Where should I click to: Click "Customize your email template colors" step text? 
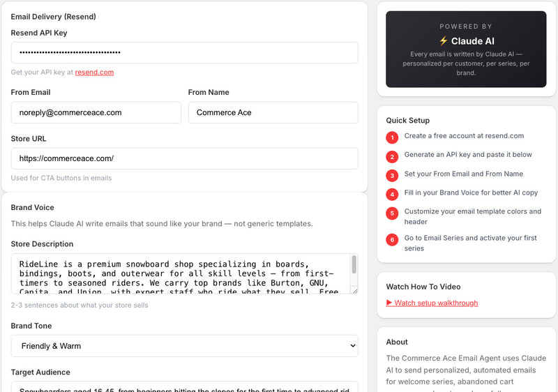point(473,216)
